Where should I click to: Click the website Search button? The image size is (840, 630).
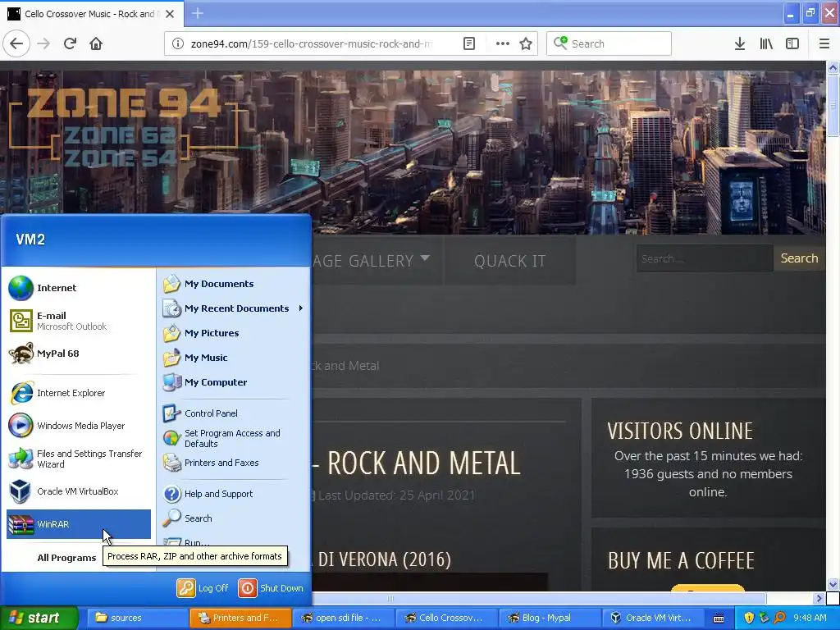[x=799, y=258]
